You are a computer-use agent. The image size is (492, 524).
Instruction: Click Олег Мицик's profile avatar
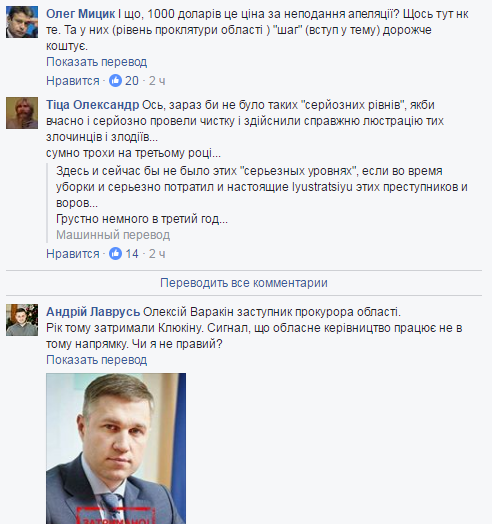(x=22, y=22)
